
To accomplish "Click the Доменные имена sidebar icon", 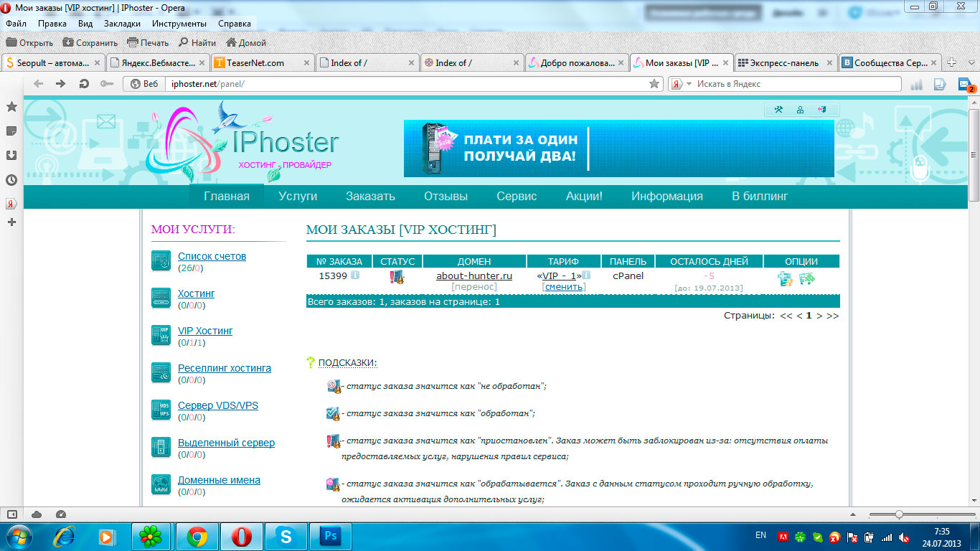I will (161, 485).
